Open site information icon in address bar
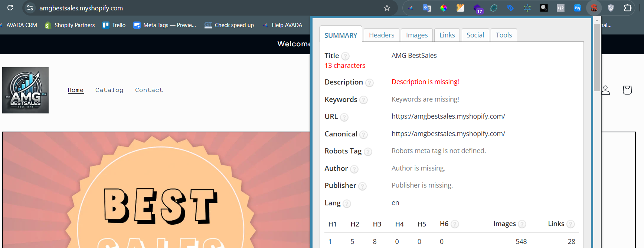Image resolution: width=644 pixels, height=248 pixels. [30, 8]
